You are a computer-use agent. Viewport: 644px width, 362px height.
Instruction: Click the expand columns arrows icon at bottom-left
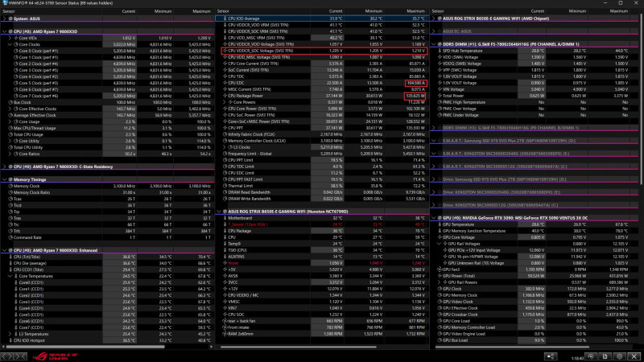(x=7, y=356)
